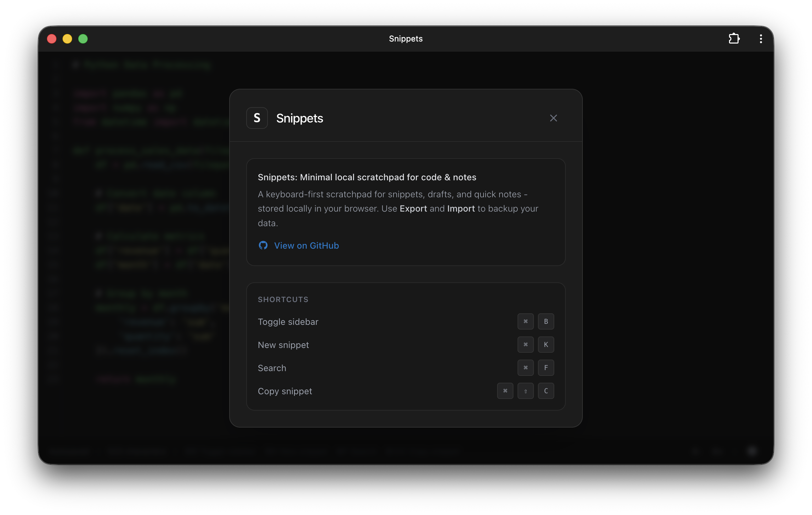Click the 'K' key badge for New snippet
Screen dimensions: 812x515
(x=546, y=345)
